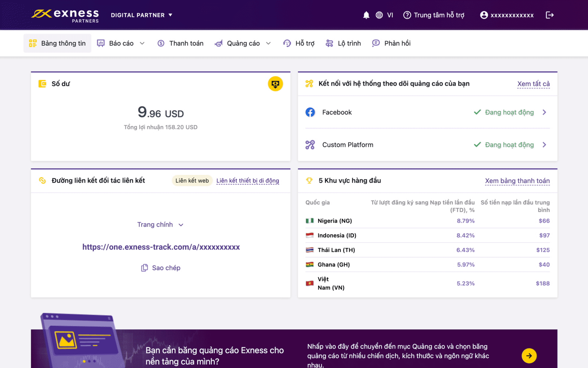Click Trung tâm hỗ trợ link
This screenshot has height=368, width=588.
click(439, 15)
